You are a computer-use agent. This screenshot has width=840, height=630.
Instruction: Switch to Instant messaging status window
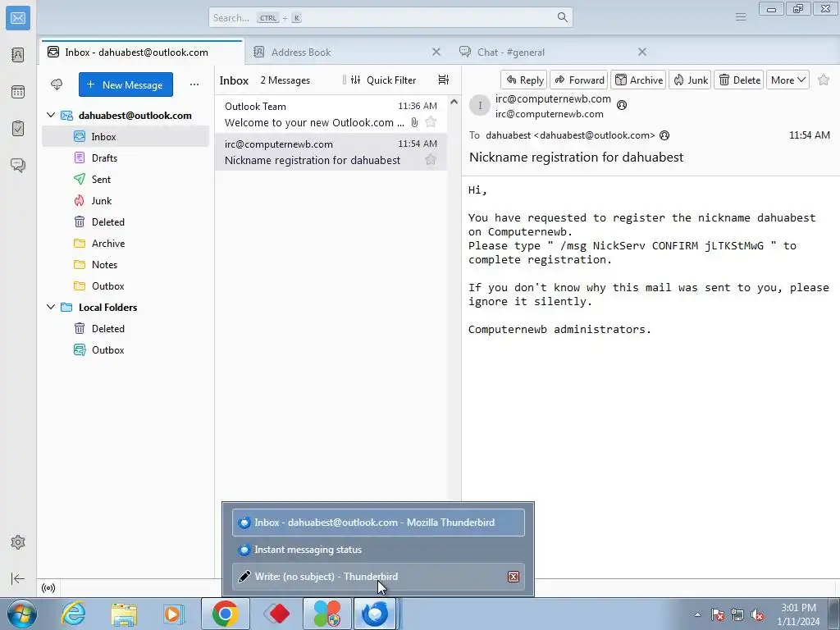click(378, 550)
